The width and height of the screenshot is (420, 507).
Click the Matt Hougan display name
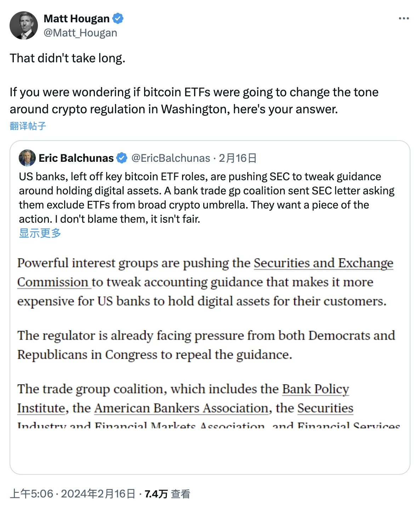pyautogui.click(x=76, y=18)
